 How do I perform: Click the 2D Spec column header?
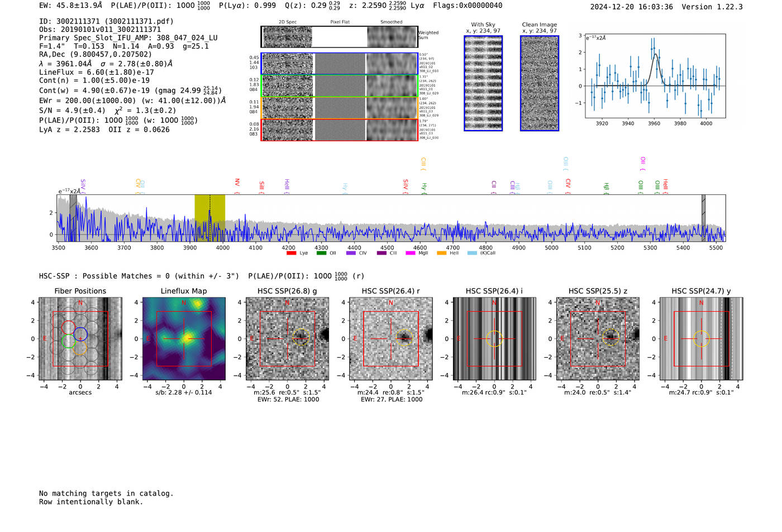click(x=288, y=22)
